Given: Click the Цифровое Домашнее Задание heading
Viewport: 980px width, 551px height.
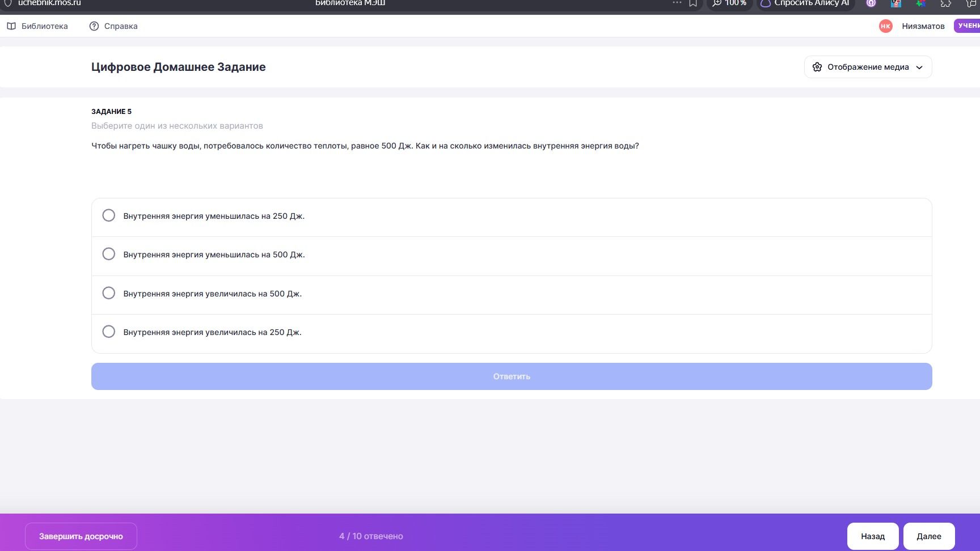Looking at the screenshot, I should click(179, 67).
